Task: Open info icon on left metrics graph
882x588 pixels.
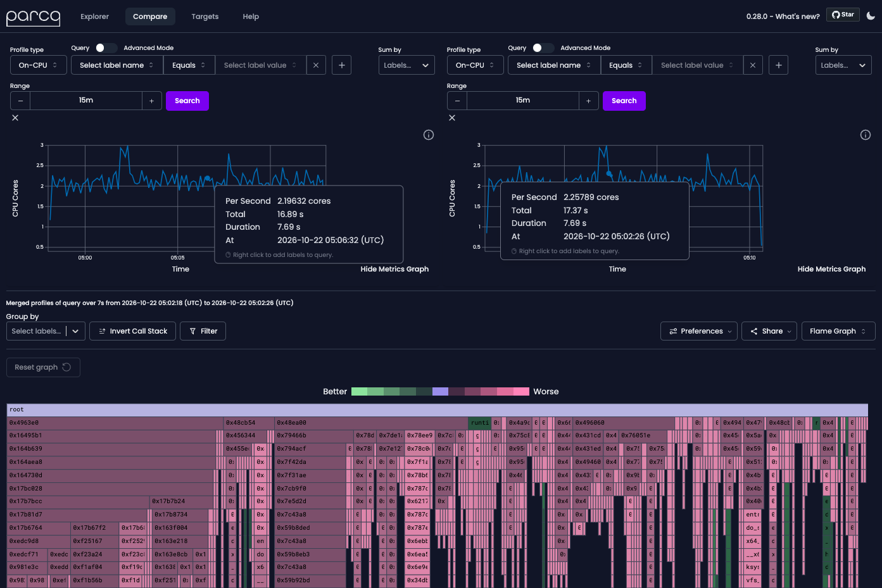Action: [x=429, y=135]
